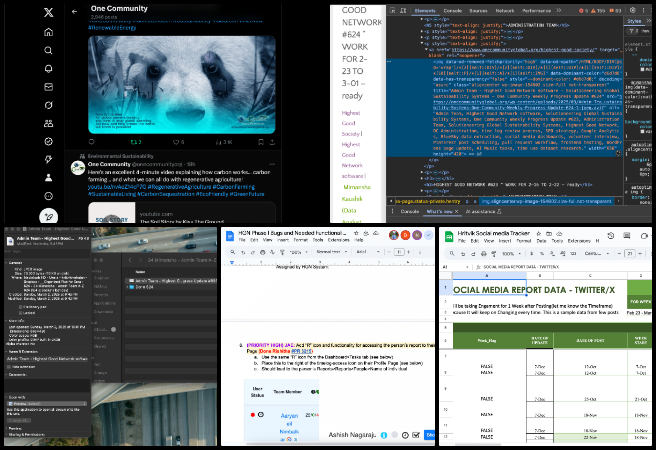The image size is (656, 450).
Task: Open the youtu.be link in the carbon farming post
Action: [x=117, y=187]
